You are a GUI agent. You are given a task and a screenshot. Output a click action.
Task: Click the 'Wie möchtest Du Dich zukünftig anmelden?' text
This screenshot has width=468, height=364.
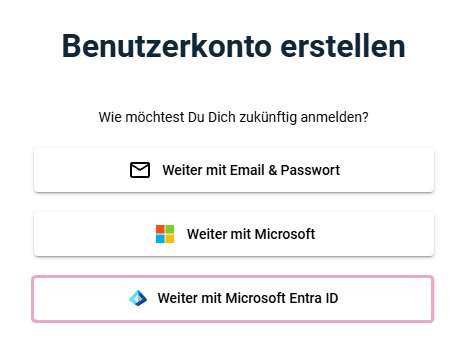point(234,117)
